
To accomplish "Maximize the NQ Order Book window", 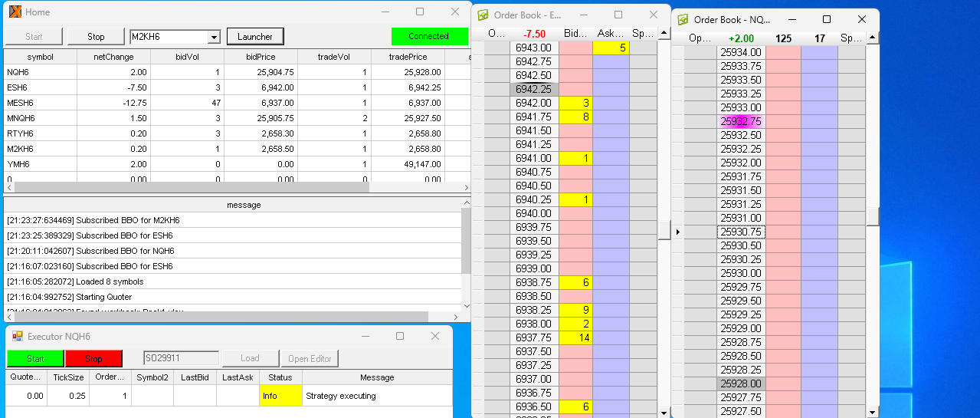I will pos(826,19).
